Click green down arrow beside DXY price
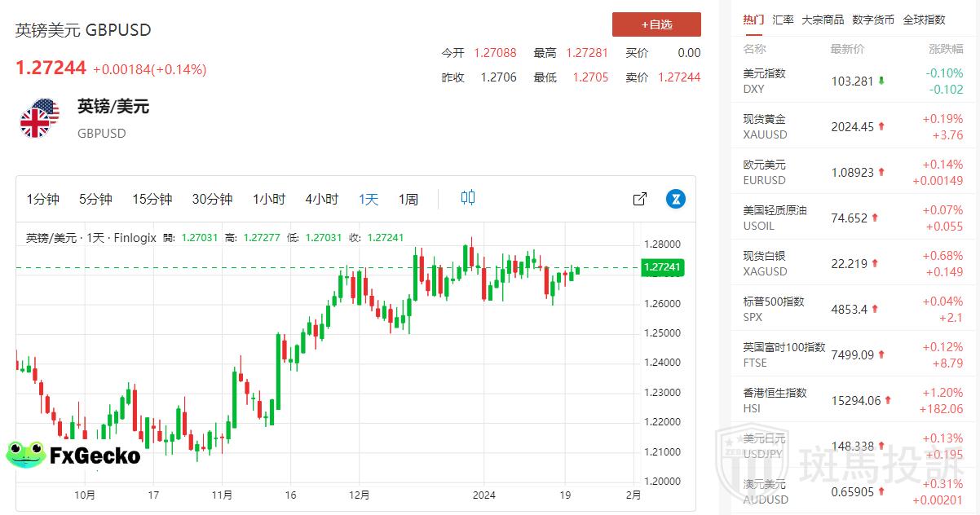Image resolution: width=980 pixels, height=515 pixels. point(881,81)
